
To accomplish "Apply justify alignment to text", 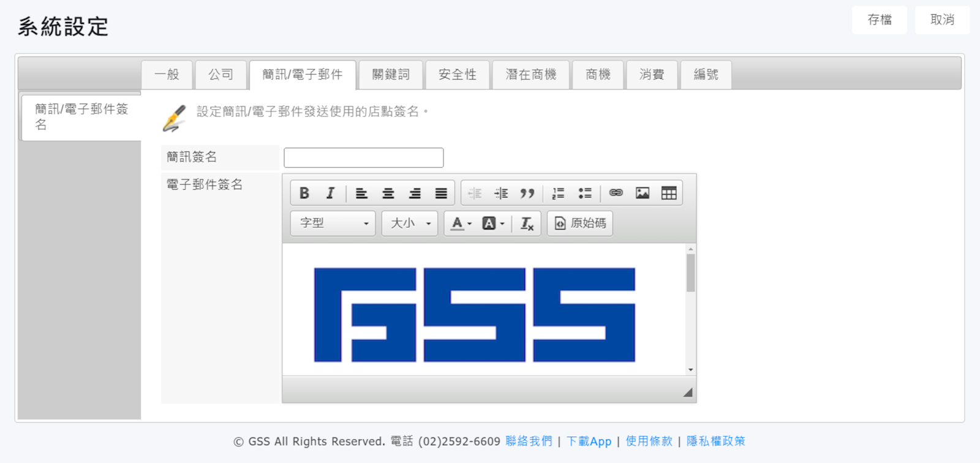I will tap(441, 194).
